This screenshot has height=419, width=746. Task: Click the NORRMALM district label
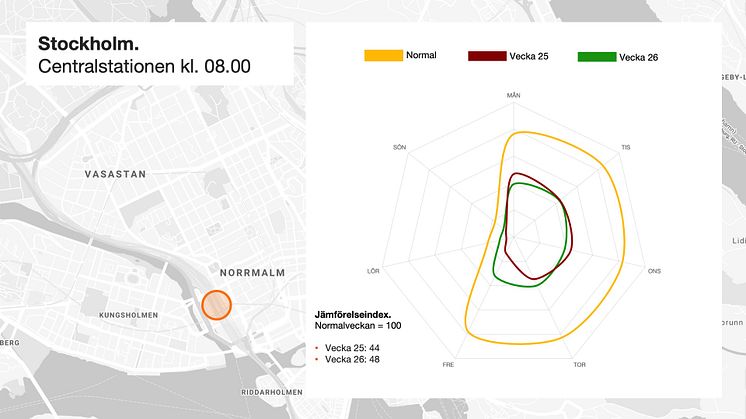(253, 273)
